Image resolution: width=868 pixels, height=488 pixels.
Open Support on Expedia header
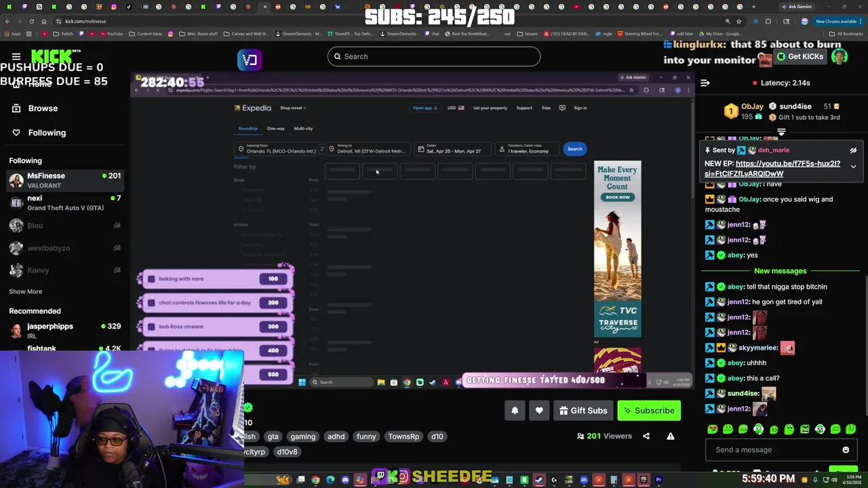[x=524, y=108]
